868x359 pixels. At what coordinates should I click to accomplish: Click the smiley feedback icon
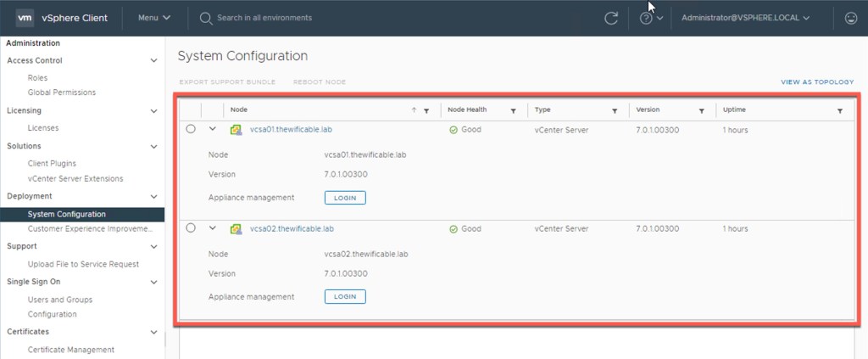point(850,18)
